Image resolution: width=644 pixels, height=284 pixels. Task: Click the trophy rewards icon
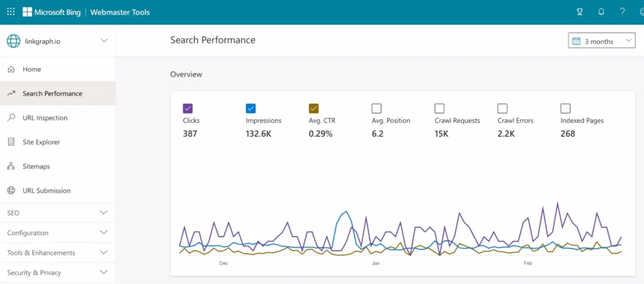point(580,12)
